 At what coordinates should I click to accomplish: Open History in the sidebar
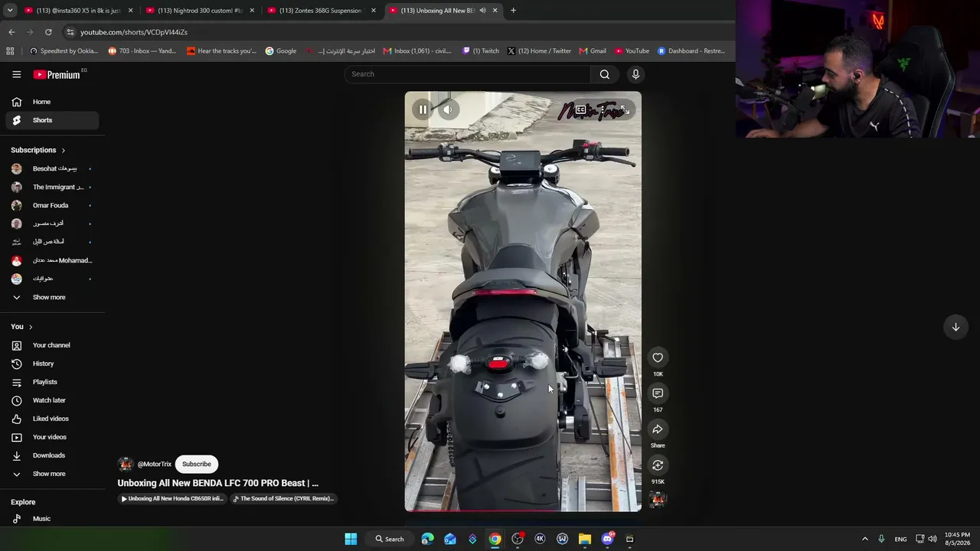(52, 364)
